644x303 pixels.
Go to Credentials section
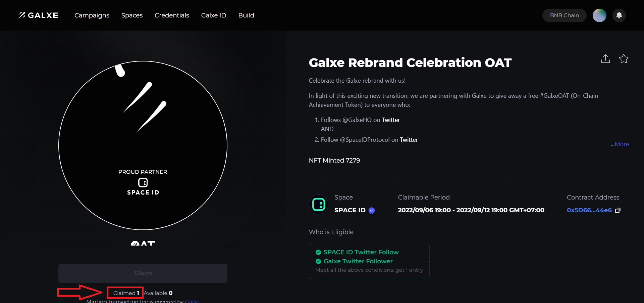click(x=172, y=15)
